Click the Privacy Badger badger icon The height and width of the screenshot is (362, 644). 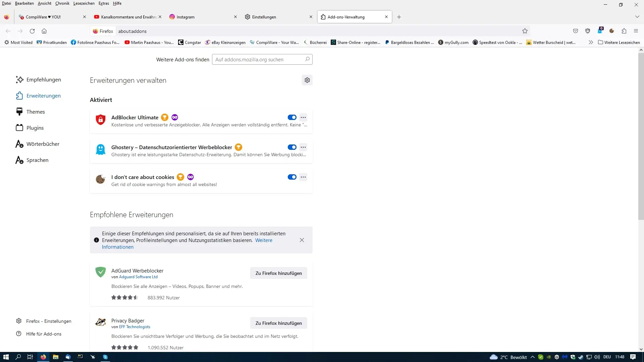pyautogui.click(x=101, y=322)
